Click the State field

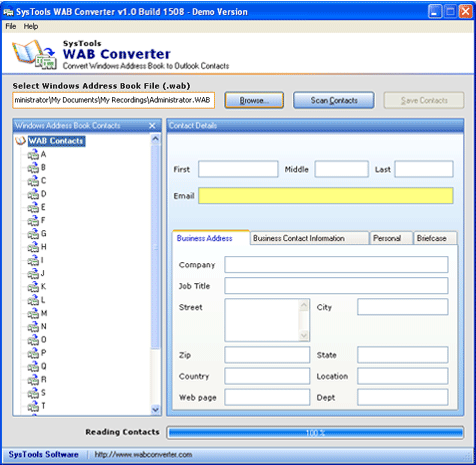pos(403,355)
